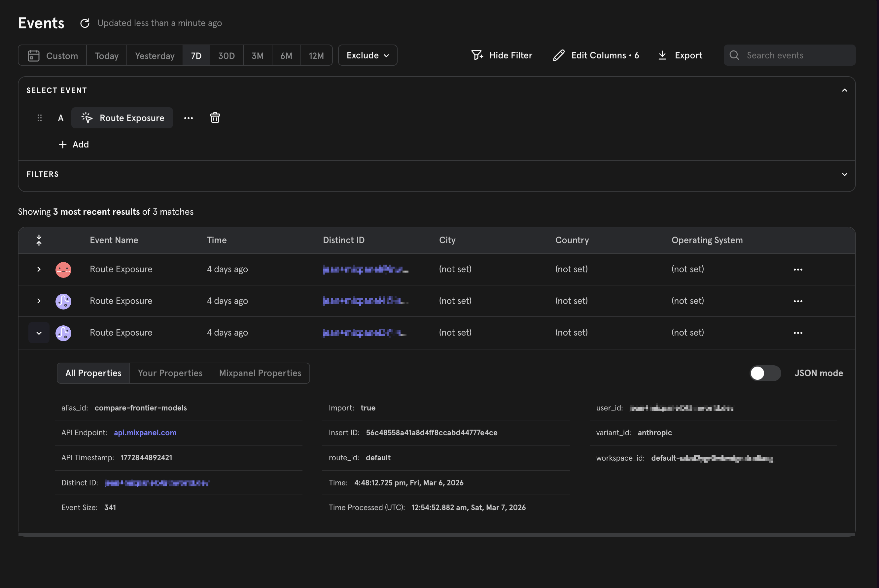This screenshot has height=588, width=879.
Task: Expand the FILTERS section
Action: (844, 174)
